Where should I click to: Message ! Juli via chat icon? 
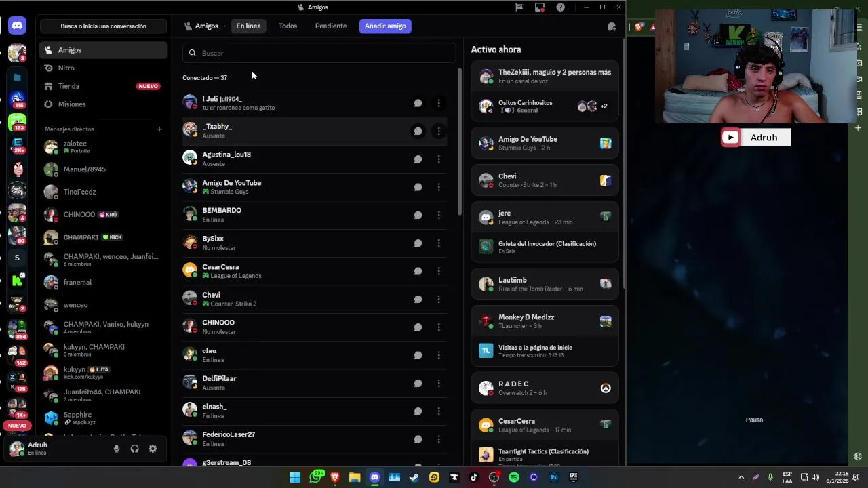tap(418, 103)
